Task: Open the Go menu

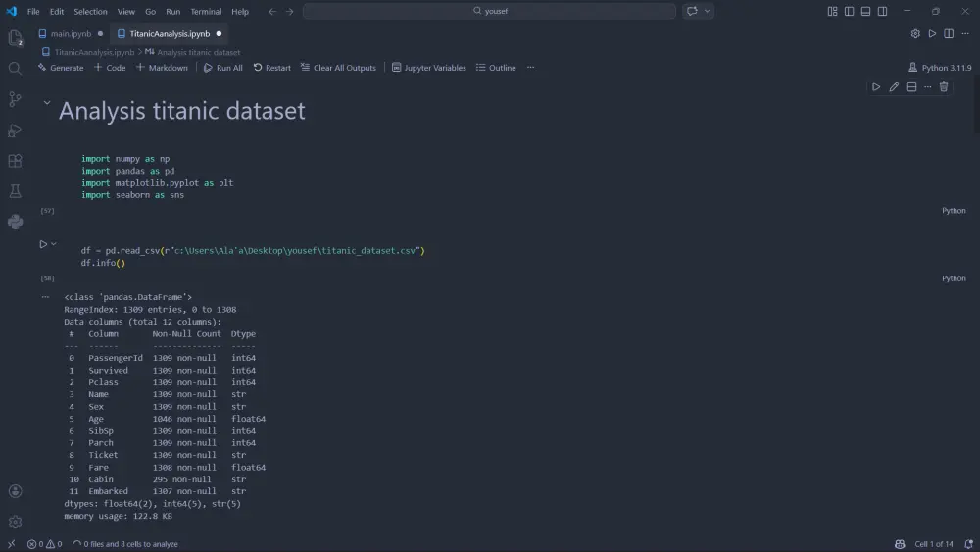Action: point(151,11)
